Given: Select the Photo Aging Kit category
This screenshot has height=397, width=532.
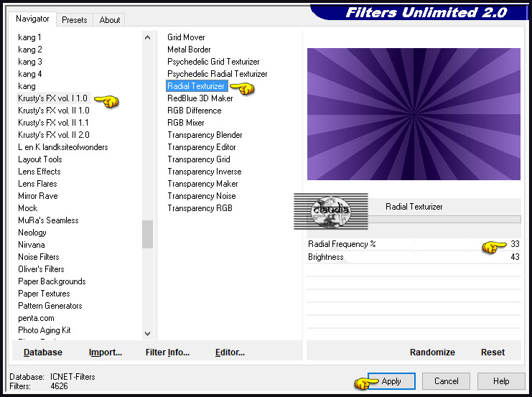Looking at the screenshot, I should click(x=45, y=330).
